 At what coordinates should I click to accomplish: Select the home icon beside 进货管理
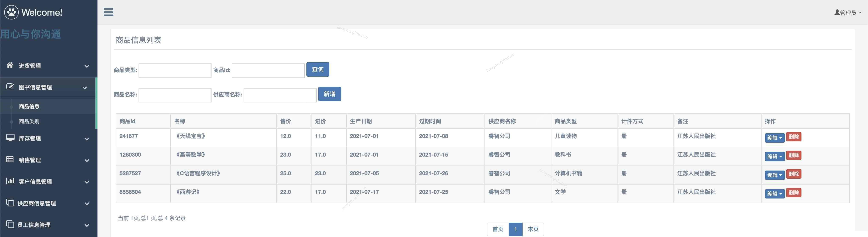[x=10, y=65]
